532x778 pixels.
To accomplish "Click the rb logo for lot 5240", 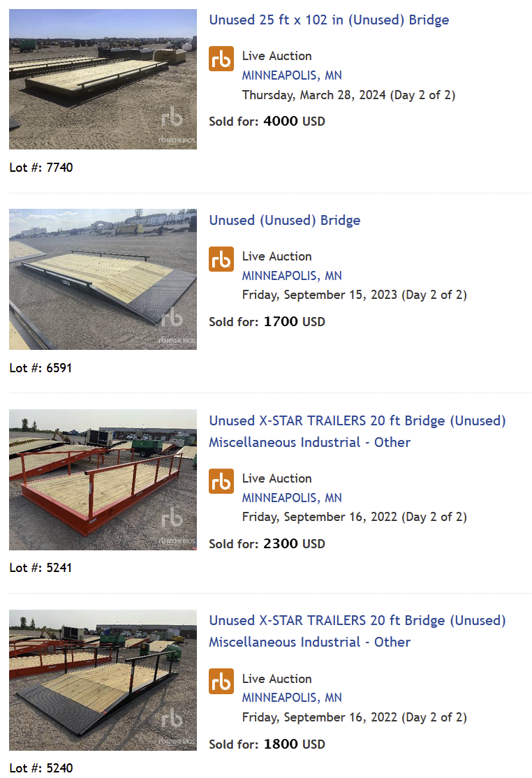I will pyautogui.click(x=221, y=681).
